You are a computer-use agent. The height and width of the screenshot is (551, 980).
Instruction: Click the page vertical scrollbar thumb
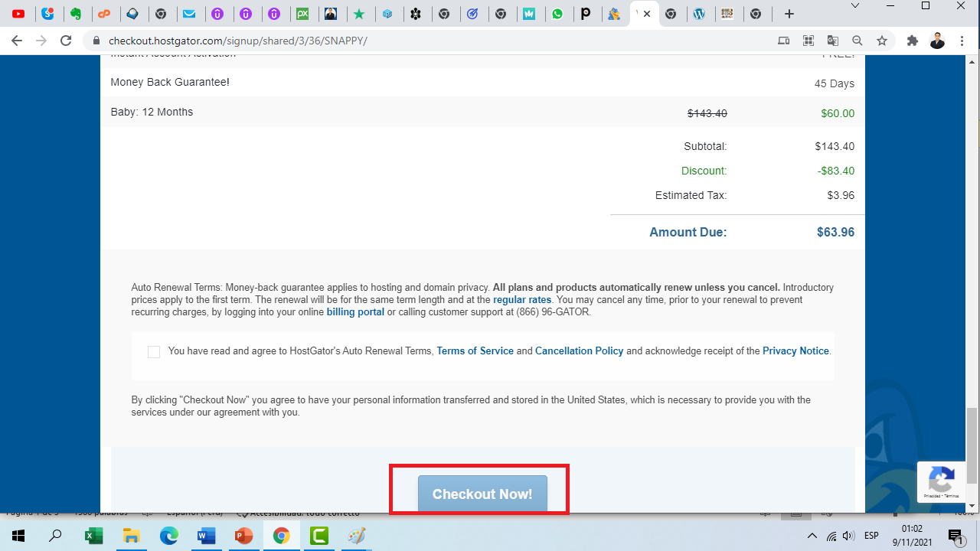pyautogui.click(x=972, y=446)
